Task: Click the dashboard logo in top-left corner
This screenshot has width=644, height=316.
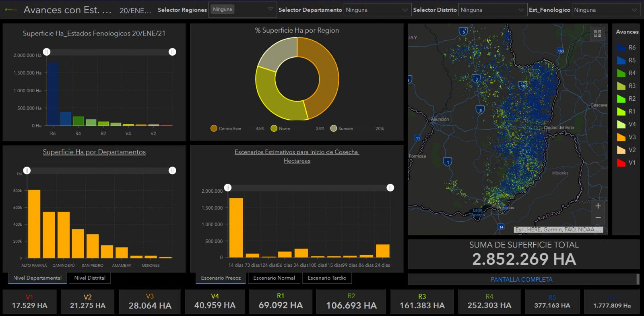Action: [x=11, y=10]
